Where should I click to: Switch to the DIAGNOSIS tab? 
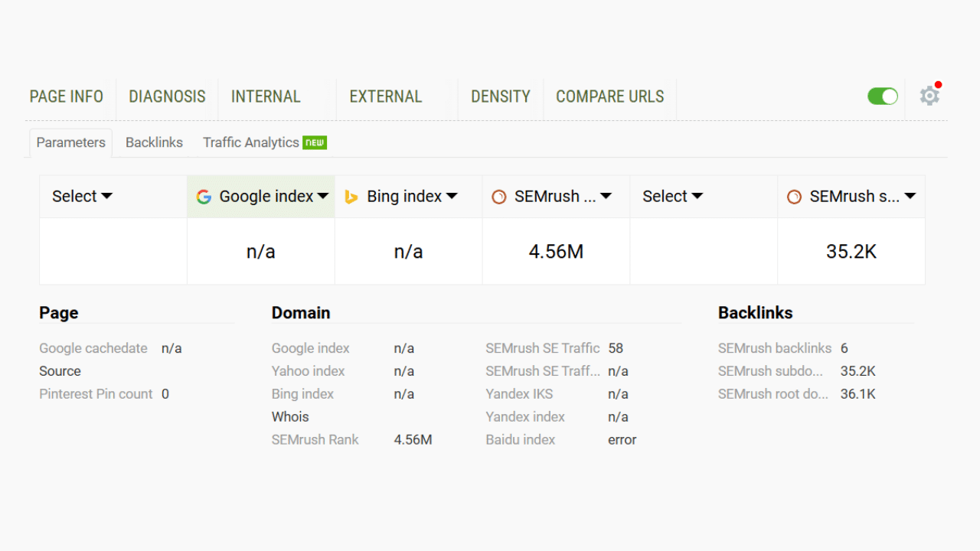[167, 96]
